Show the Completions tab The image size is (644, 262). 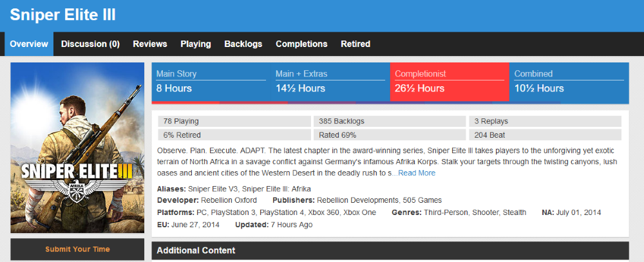pos(301,44)
